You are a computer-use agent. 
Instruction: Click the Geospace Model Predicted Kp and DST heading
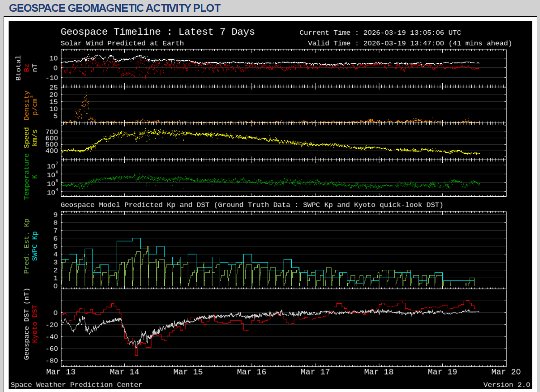click(251, 205)
